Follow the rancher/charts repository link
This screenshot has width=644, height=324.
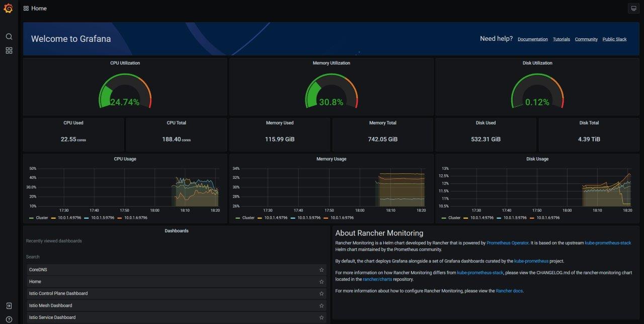tap(377, 279)
